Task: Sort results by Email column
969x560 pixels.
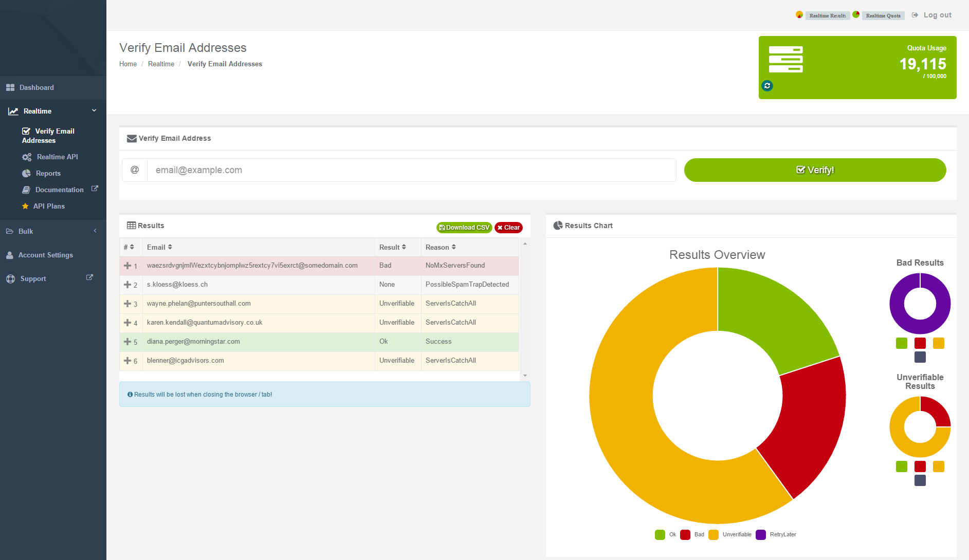Action: tap(159, 247)
